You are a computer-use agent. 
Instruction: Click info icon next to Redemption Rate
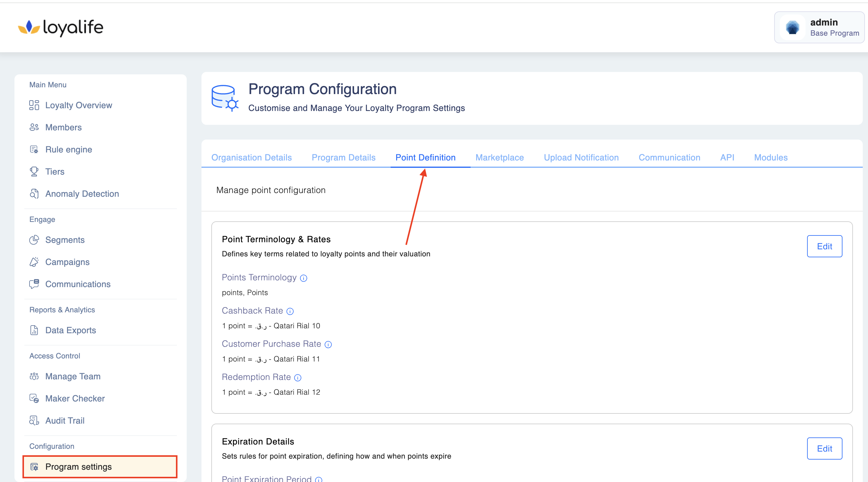click(x=297, y=377)
